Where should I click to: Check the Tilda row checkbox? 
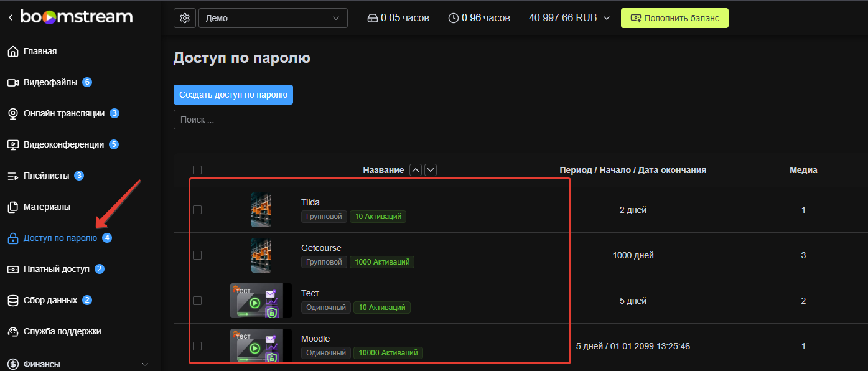tap(197, 210)
